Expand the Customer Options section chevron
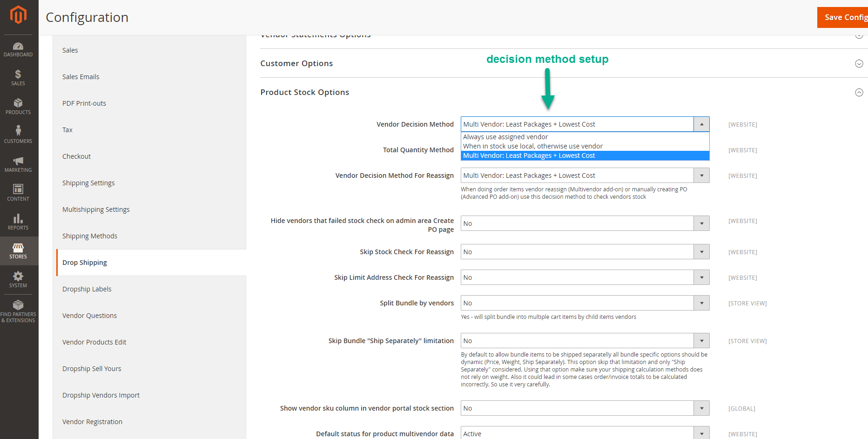 (x=859, y=64)
